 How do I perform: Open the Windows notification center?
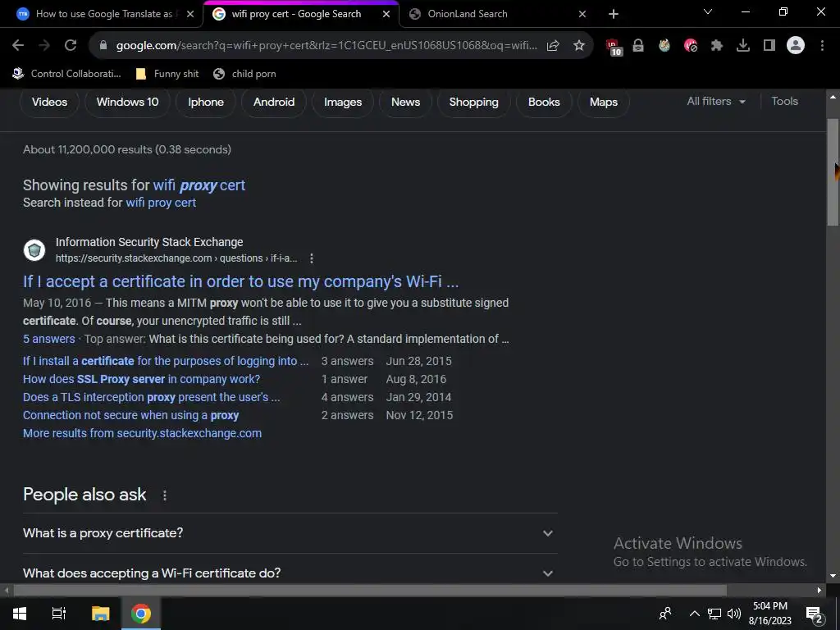pos(815,614)
